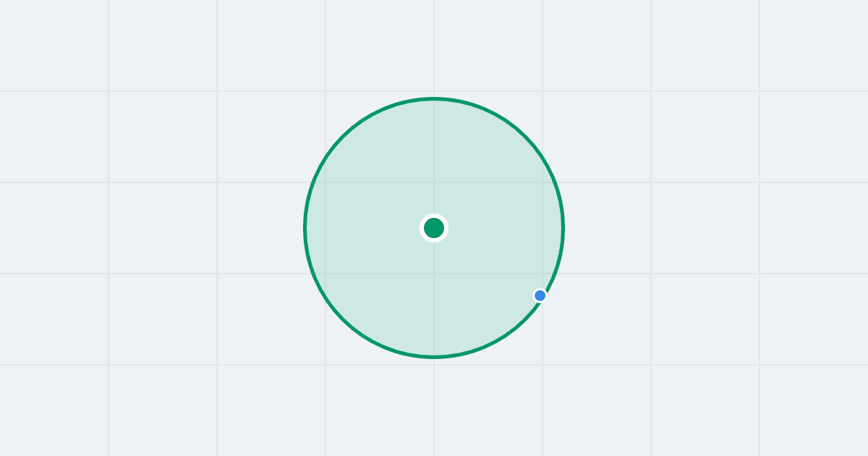Click the topmost point of circle outline
Screen dimensions: 868x456
pos(434,98)
